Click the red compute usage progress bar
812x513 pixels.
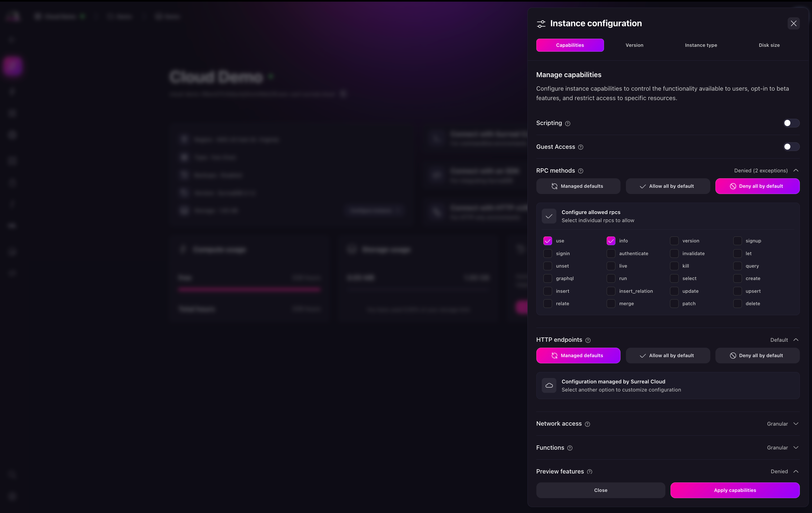pyautogui.click(x=250, y=290)
